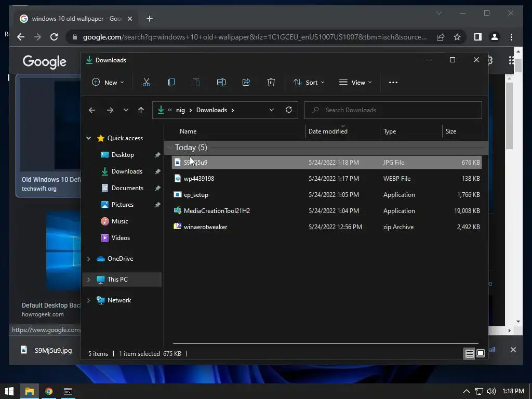
Task: Open the See more three-dots menu
Action: [x=393, y=83]
